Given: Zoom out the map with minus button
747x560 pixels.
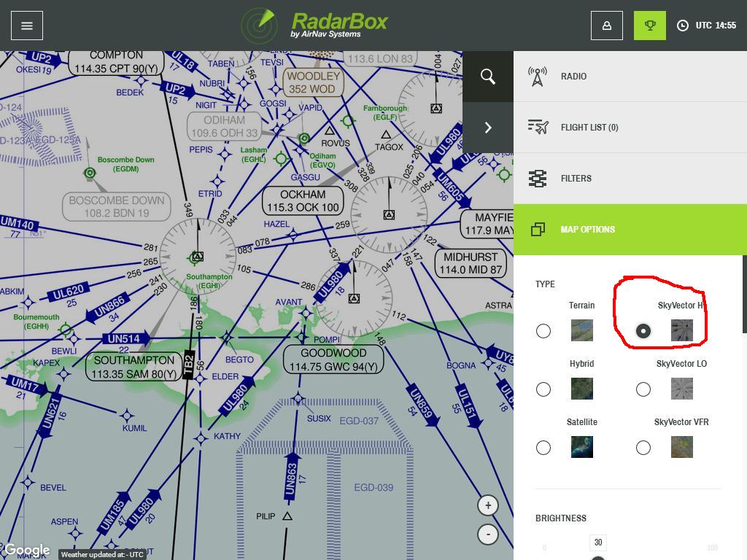Looking at the screenshot, I should pos(488,534).
